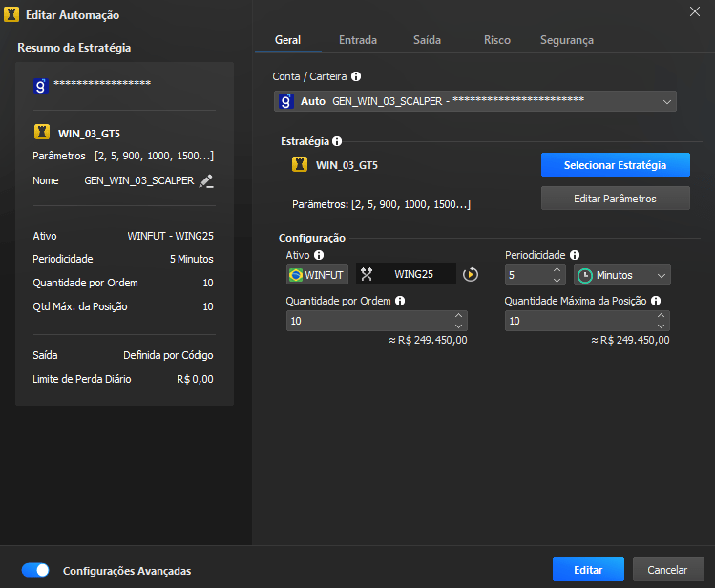
Task: Click the crossed tools icon before WING25
Action: (366, 275)
